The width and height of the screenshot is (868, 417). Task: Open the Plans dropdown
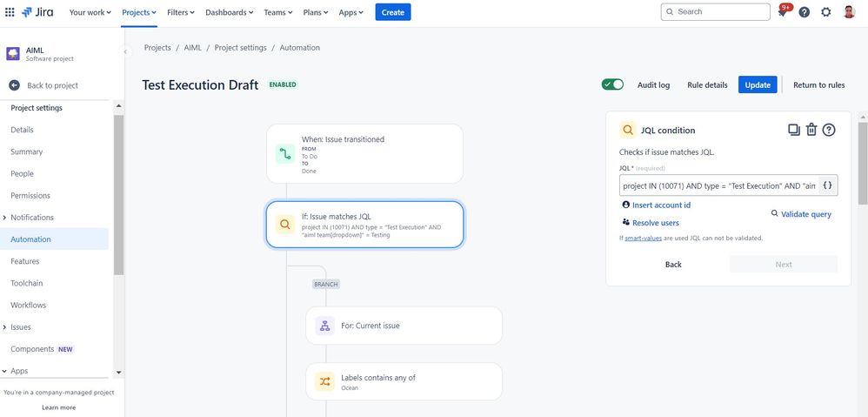coord(316,12)
